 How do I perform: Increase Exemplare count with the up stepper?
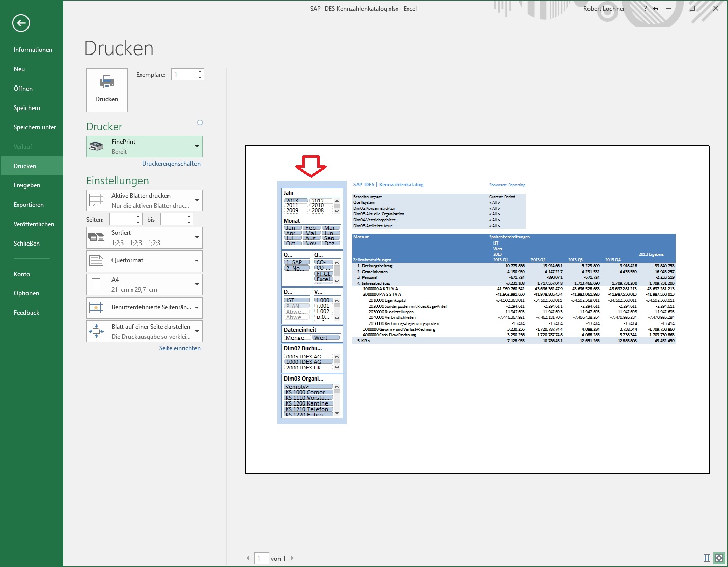(200, 71)
